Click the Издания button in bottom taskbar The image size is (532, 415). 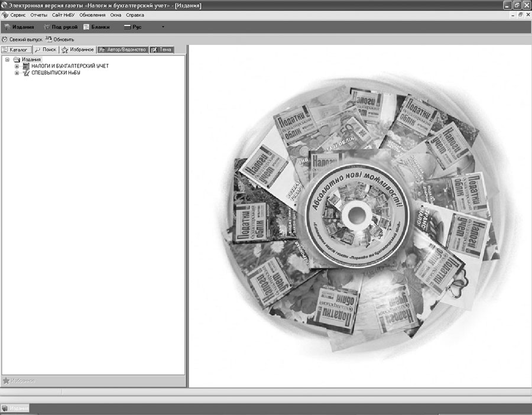15,408
